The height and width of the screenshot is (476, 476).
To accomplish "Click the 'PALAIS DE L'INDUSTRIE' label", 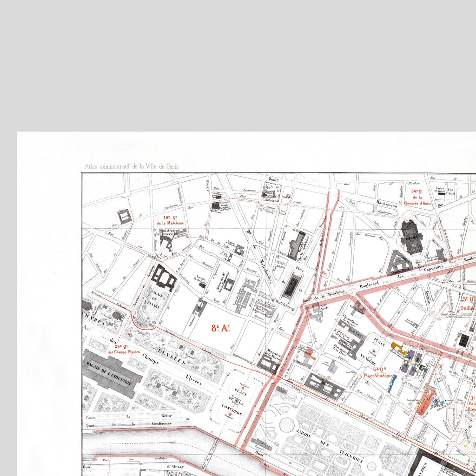I will (x=109, y=373).
